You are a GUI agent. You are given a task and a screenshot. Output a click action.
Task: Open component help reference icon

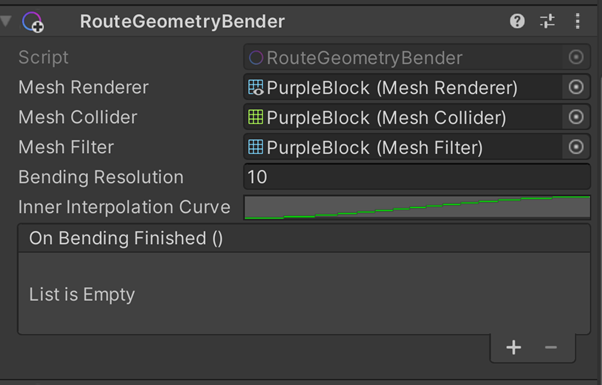517,21
